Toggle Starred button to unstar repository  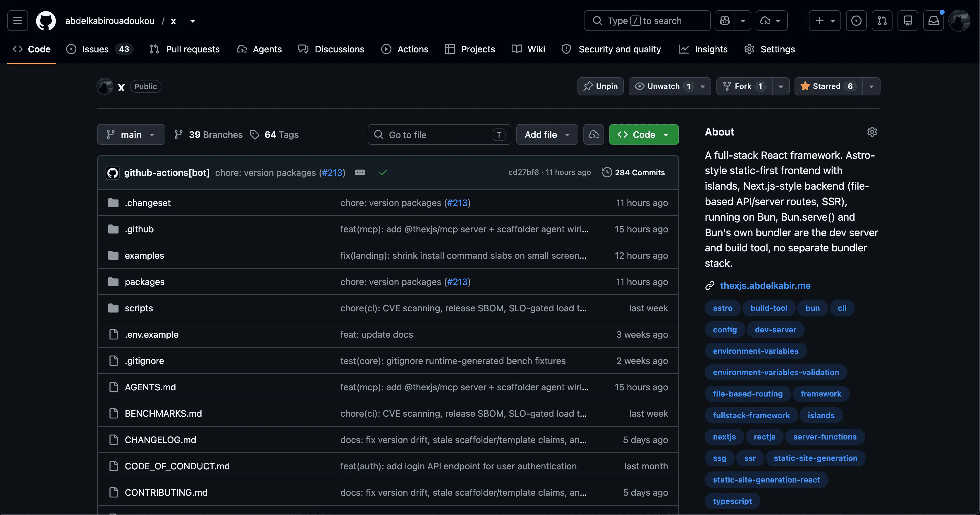828,86
